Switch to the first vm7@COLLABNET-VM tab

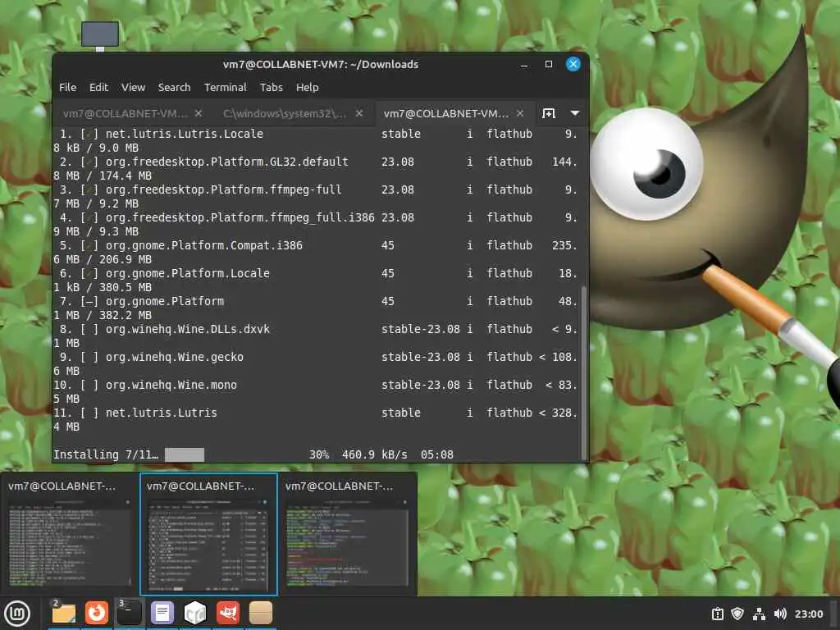click(x=125, y=113)
